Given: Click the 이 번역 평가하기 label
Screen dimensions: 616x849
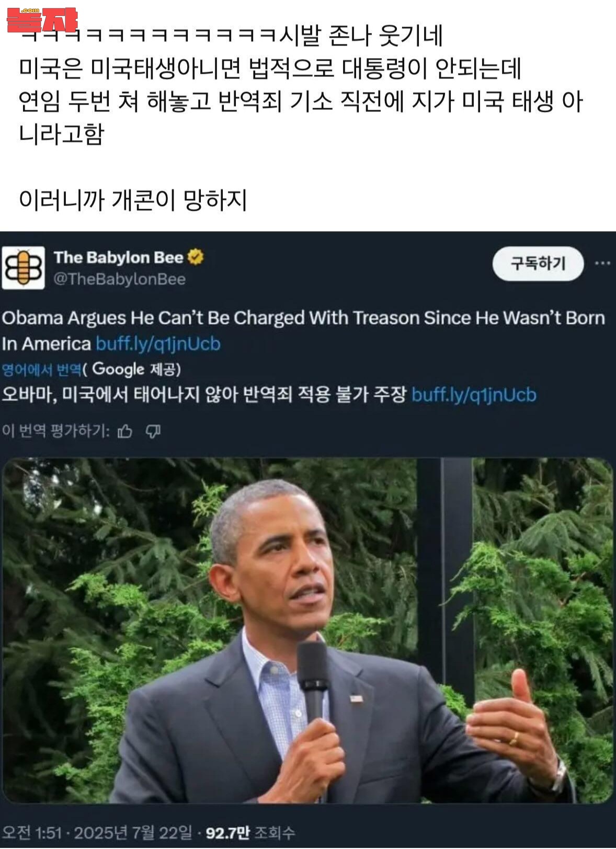Looking at the screenshot, I should tap(56, 432).
